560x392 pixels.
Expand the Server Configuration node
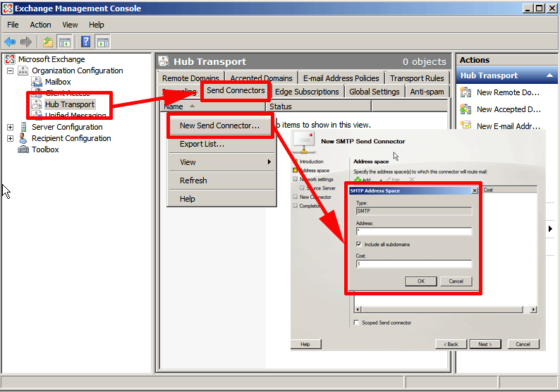11,127
